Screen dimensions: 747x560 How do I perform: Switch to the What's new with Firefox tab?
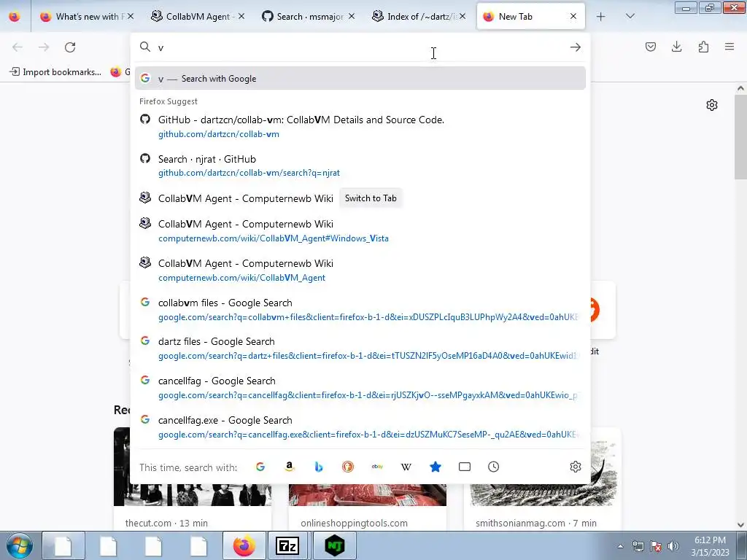tap(85, 17)
